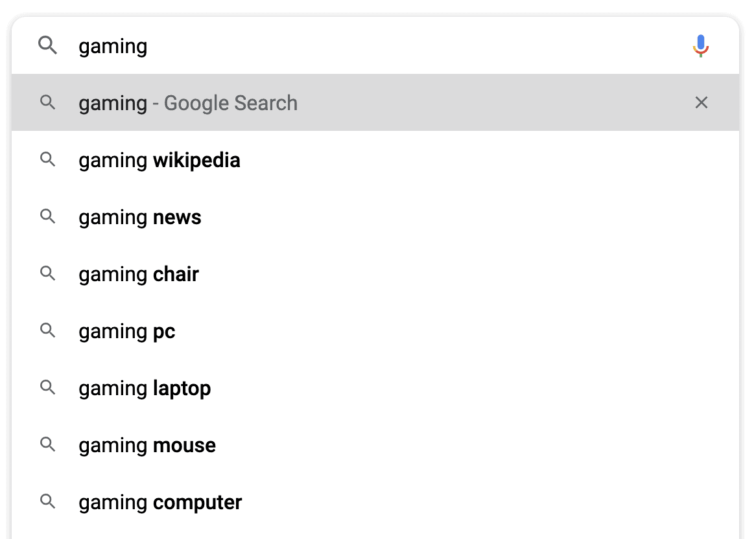Click the search icon on the highlighted suggestion
This screenshot has height=539, width=756.
(x=47, y=102)
